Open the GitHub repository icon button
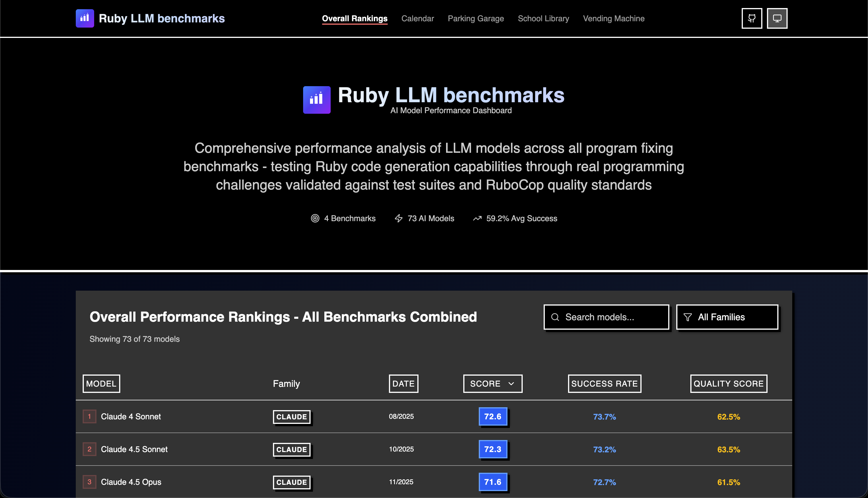Viewport: 868px width, 498px height. (751, 18)
